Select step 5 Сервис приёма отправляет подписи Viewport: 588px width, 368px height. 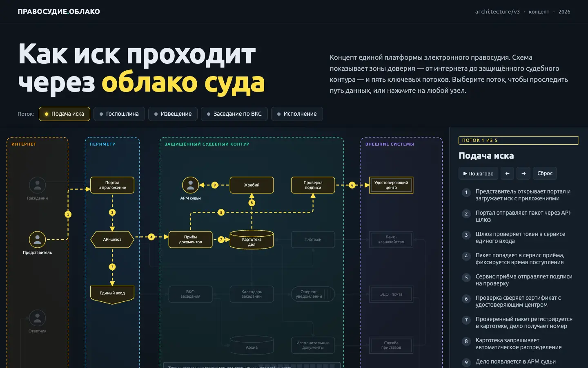coord(519,280)
